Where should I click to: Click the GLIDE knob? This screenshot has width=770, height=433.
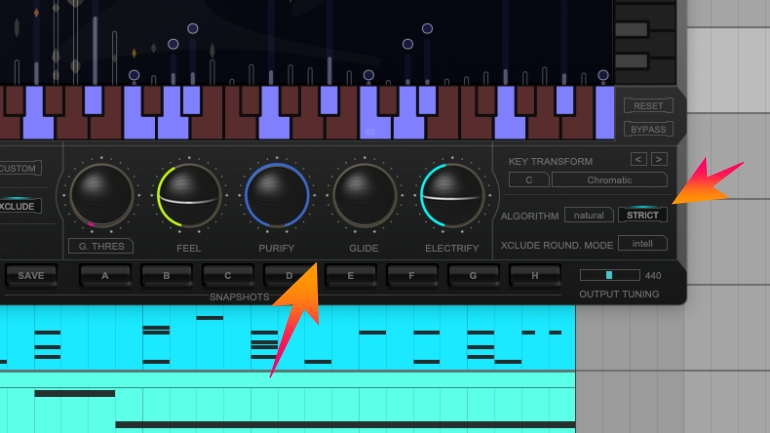point(365,196)
